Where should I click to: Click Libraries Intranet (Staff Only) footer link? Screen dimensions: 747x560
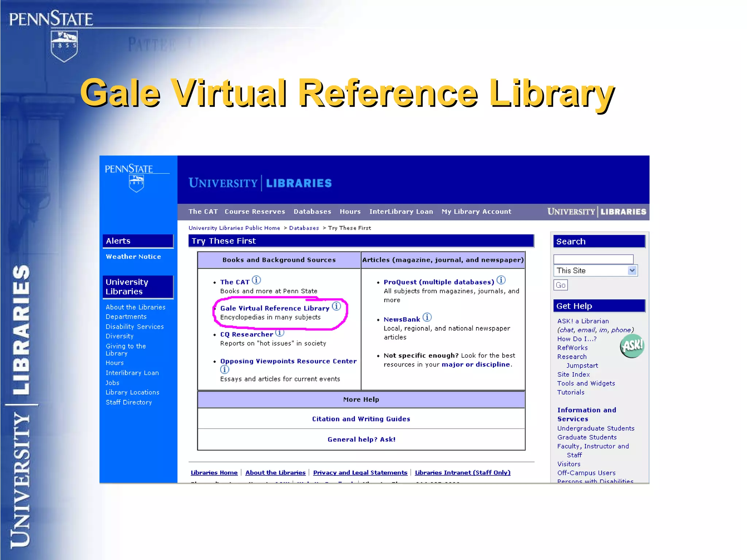(462, 473)
